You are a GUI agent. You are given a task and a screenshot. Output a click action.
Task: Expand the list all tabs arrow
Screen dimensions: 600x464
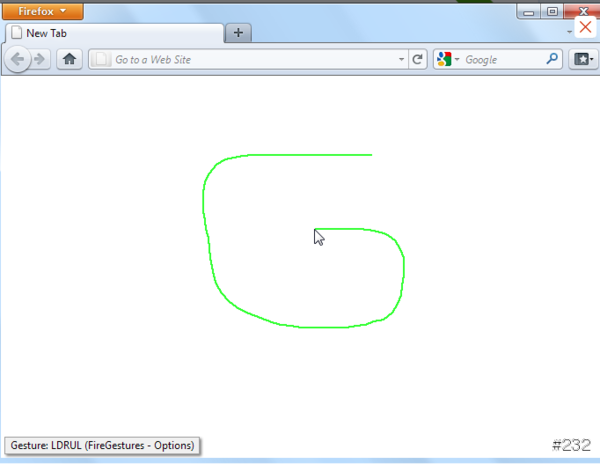click(x=569, y=32)
